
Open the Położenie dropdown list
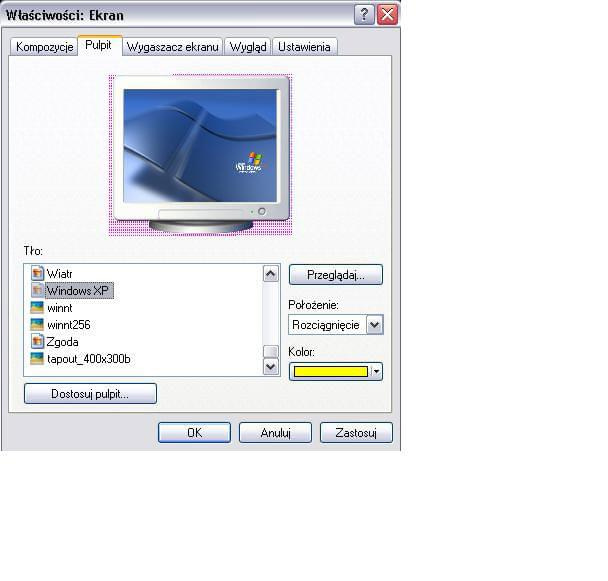375,325
